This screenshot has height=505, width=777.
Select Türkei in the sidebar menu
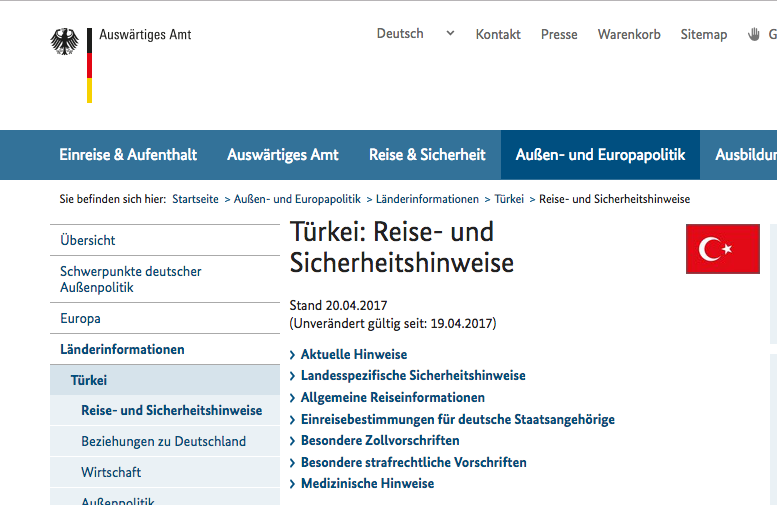coord(165,380)
